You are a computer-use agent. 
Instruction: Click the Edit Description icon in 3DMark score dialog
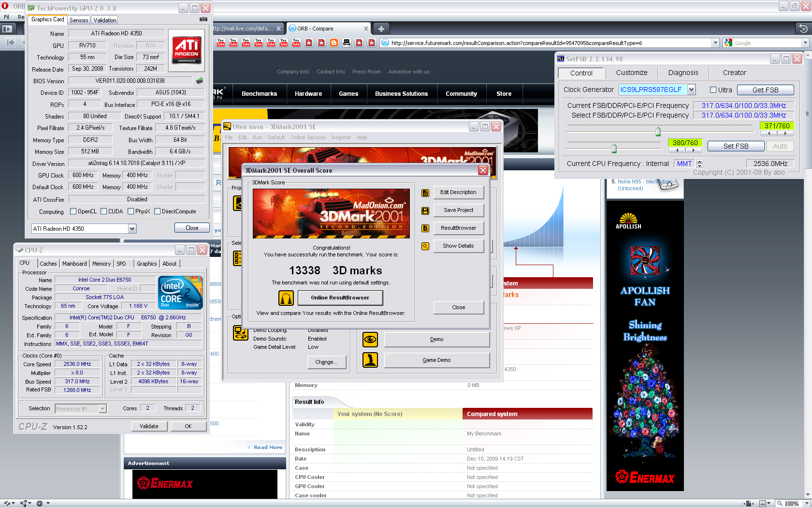pyautogui.click(x=425, y=193)
